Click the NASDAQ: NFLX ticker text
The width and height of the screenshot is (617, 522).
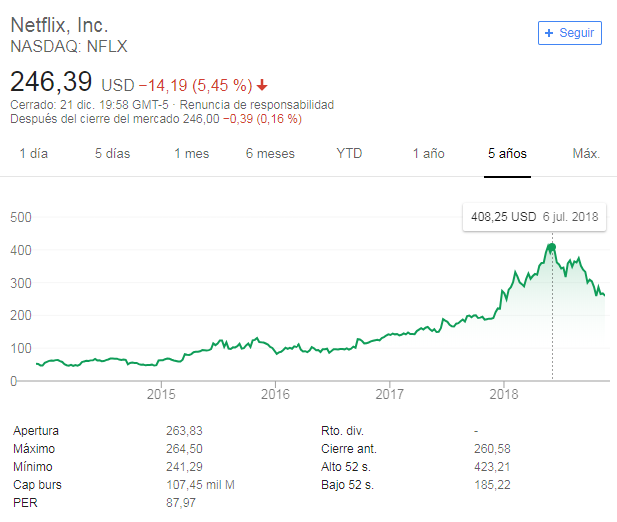click(x=69, y=46)
